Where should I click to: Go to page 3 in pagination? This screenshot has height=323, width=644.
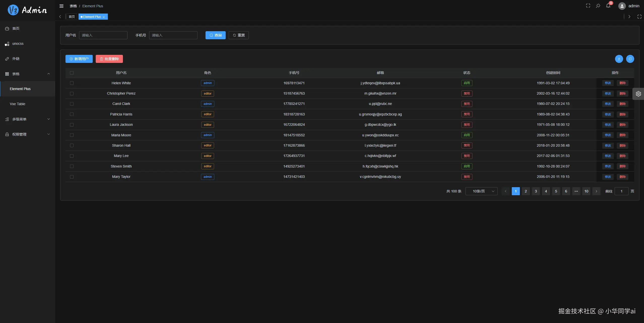point(536,191)
